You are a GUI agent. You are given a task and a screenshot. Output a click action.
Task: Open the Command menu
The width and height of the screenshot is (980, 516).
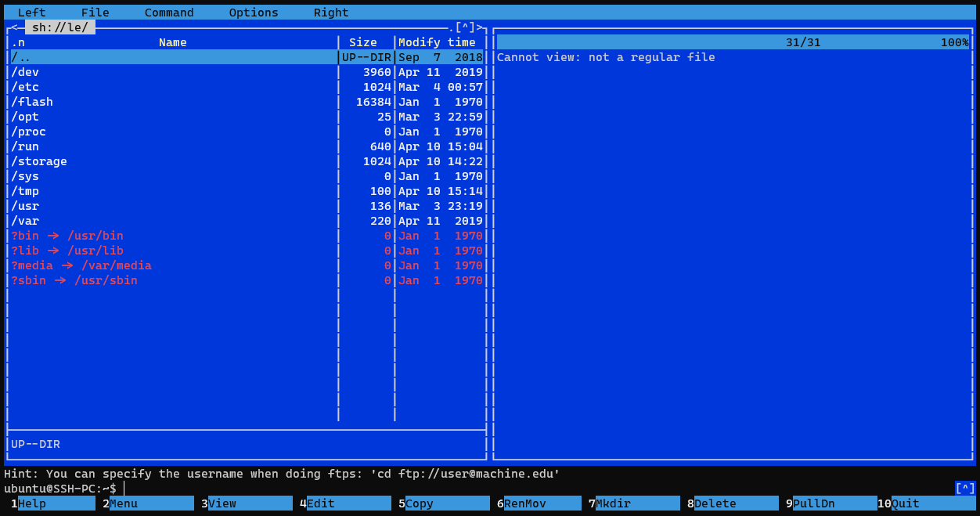[x=168, y=13]
